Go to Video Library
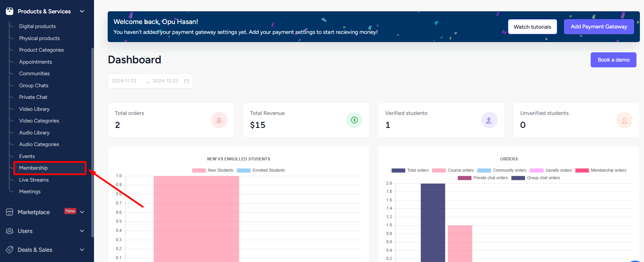644x262 pixels. [x=34, y=109]
